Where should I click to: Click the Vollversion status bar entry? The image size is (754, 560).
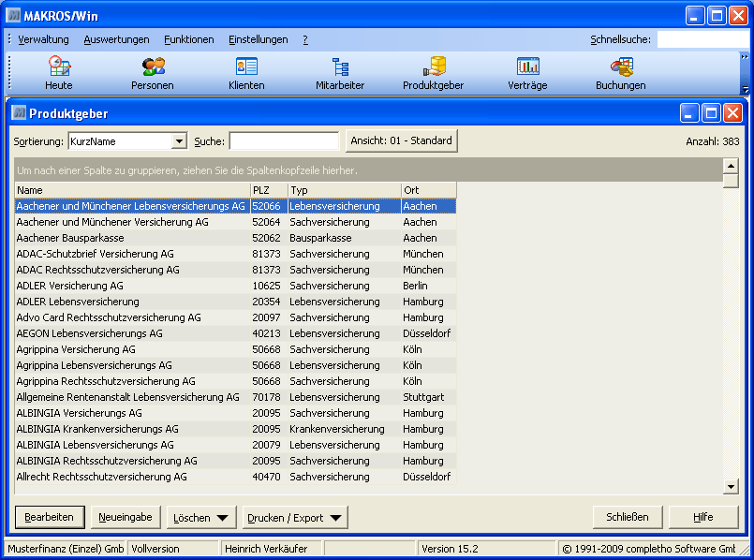tap(172, 549)
